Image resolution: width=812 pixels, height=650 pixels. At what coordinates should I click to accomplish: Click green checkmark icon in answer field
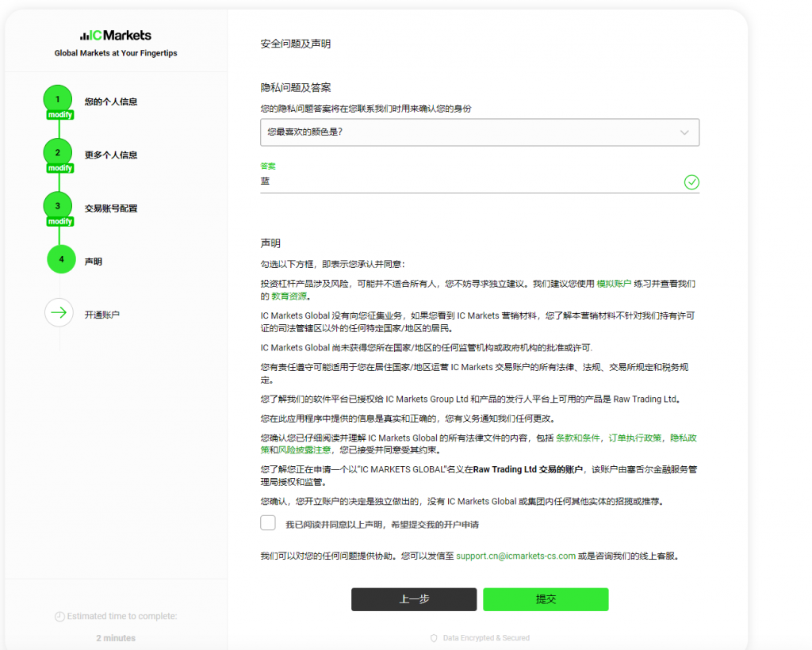[691, 182]
